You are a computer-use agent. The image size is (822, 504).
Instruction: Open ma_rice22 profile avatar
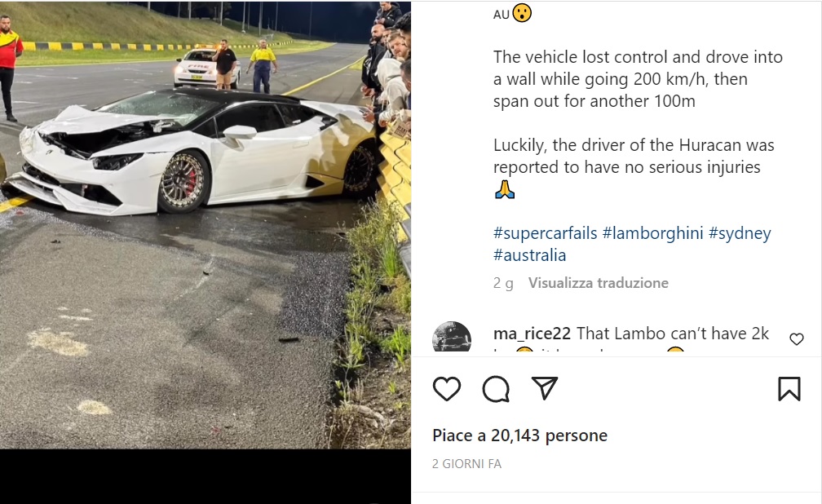(452, 336)
